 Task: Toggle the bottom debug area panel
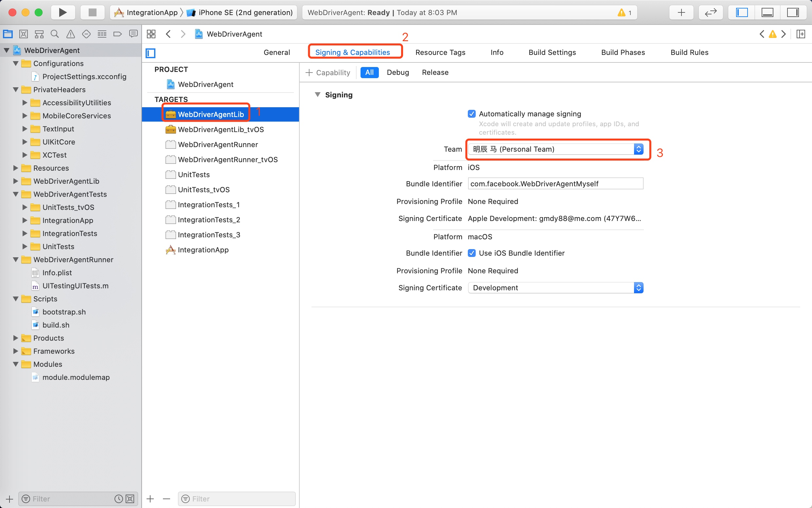pos(767,12)
